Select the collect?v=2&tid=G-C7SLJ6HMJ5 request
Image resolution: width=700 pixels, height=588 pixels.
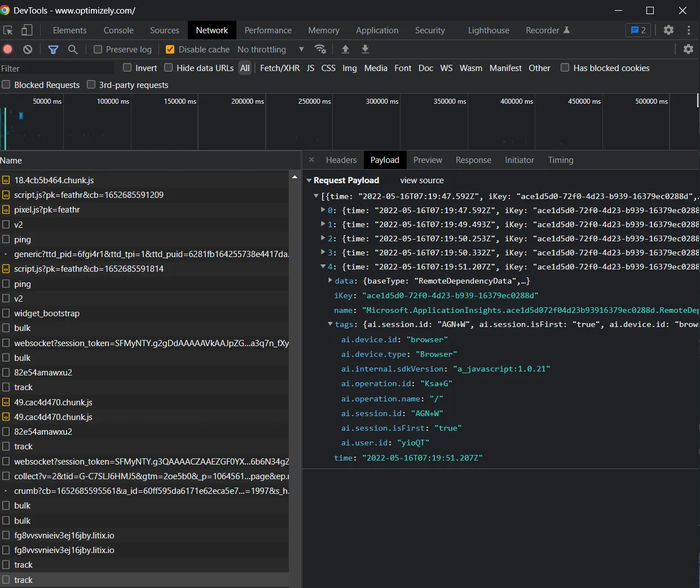(144, 476)
